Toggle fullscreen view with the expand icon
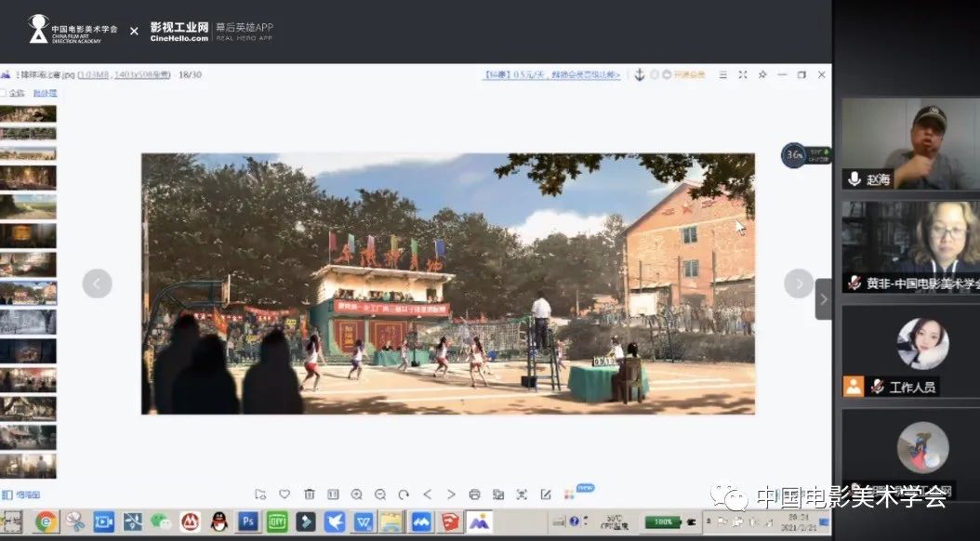 pos(742,74)
